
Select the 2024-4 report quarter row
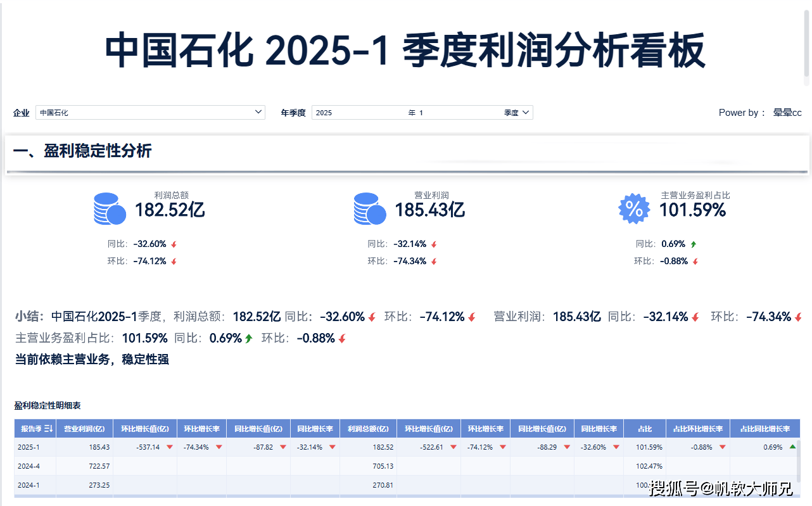click(x=29, y=466)
